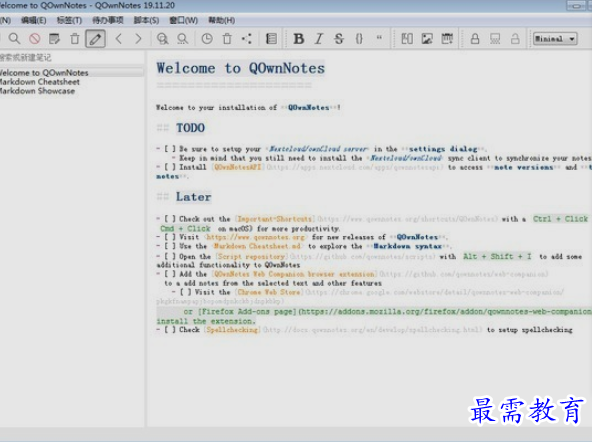The width and height of the screenshot is (592, 442).
Task: Open the Minimal workspace dropdown
Action: click(x=555, y=39)
